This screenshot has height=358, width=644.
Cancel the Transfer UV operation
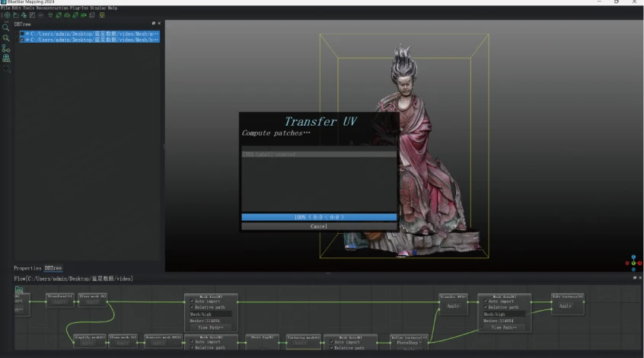point(319,226)
